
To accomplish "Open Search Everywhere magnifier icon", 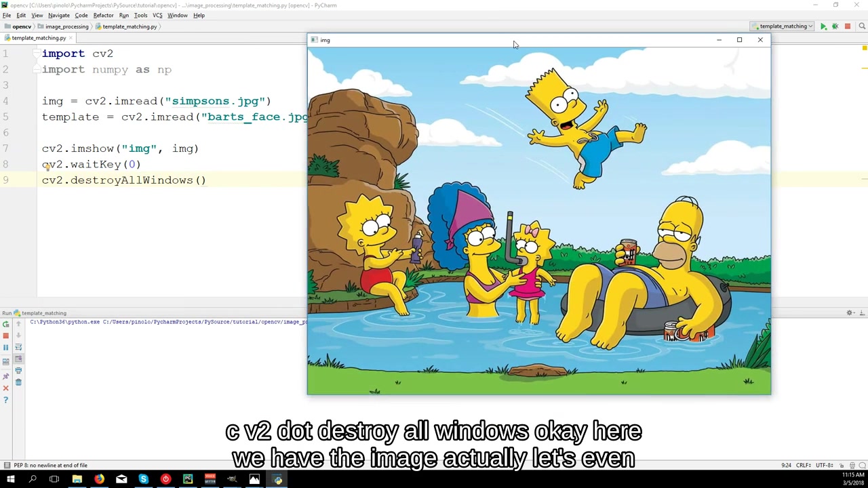I will click(862, 26).
